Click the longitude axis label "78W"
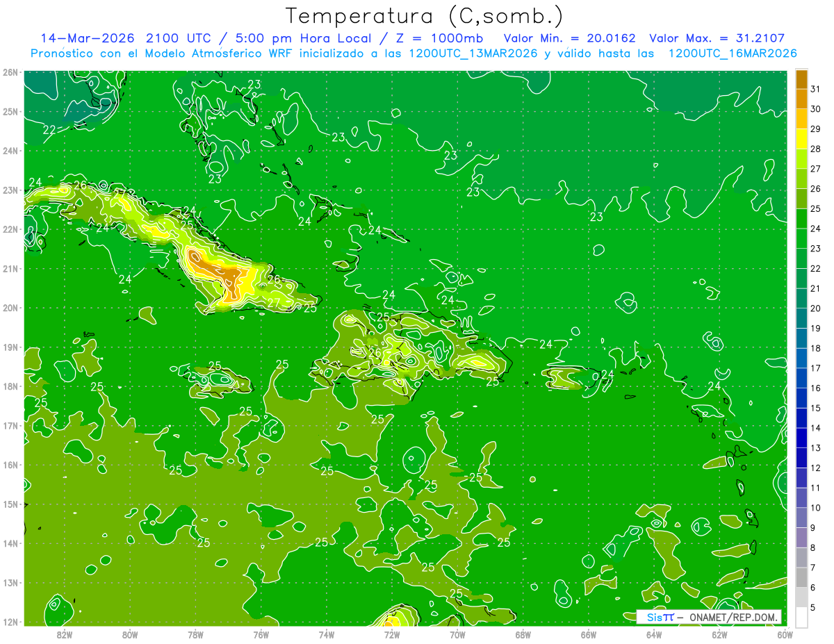The height and width of the screenshot is (644, 834). tap(195, 634)
